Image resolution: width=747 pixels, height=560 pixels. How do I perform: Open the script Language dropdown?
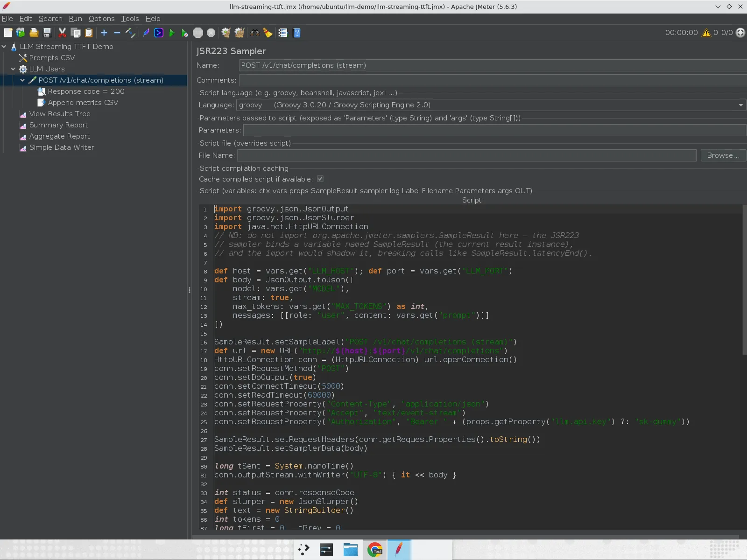coord(491,105)
